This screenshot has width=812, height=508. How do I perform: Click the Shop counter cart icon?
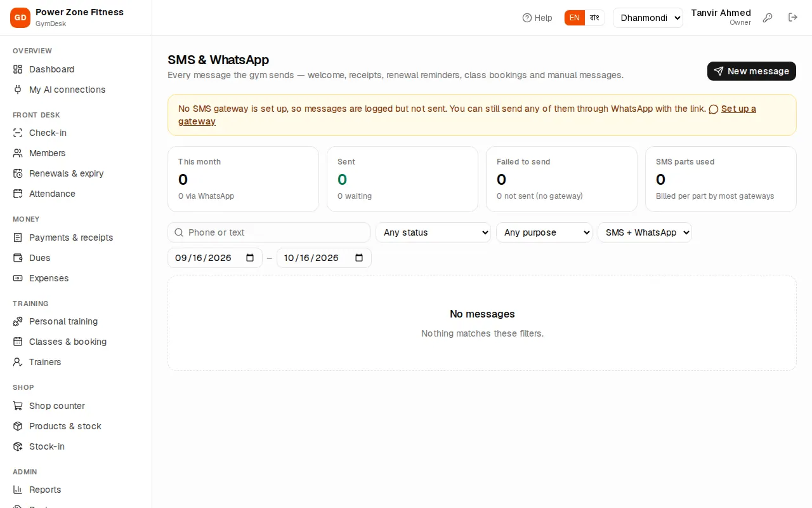click(x=18, y=406)
